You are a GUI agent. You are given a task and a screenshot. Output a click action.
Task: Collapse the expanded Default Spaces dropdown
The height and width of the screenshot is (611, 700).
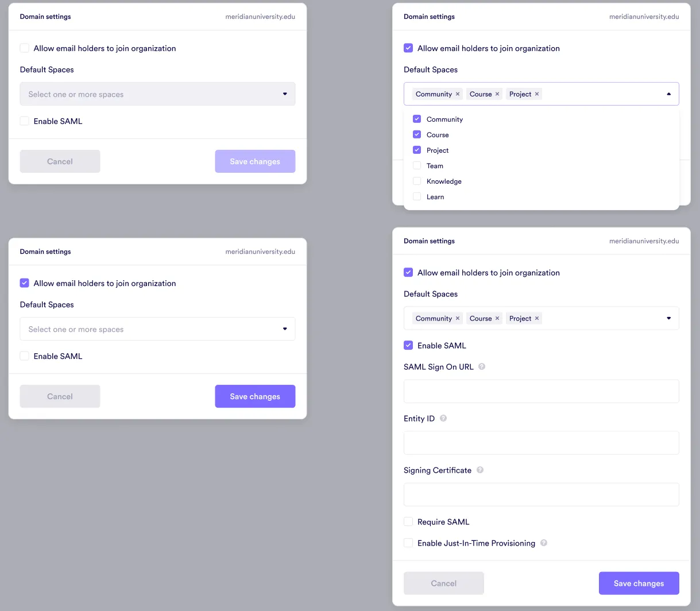pos(668,94)
